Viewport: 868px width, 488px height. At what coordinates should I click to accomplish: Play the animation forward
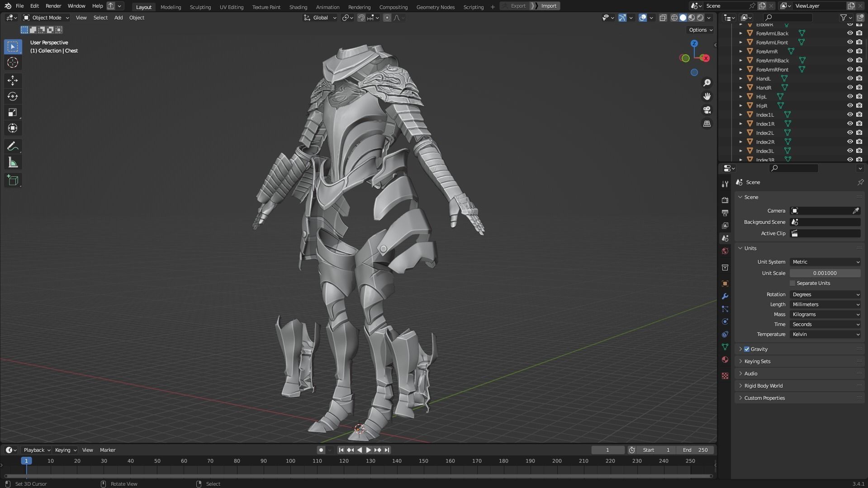point(368,450)
